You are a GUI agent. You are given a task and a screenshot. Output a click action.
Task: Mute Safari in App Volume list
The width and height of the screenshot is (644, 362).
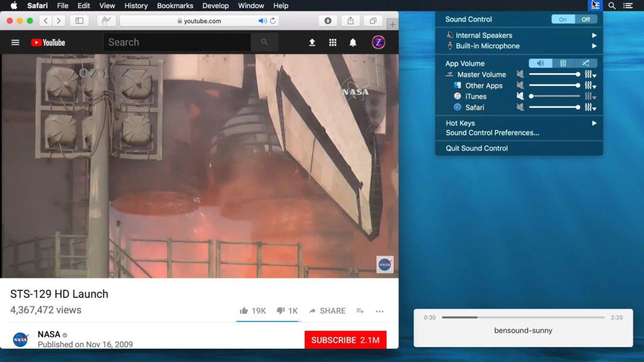(x=520, y=108)
